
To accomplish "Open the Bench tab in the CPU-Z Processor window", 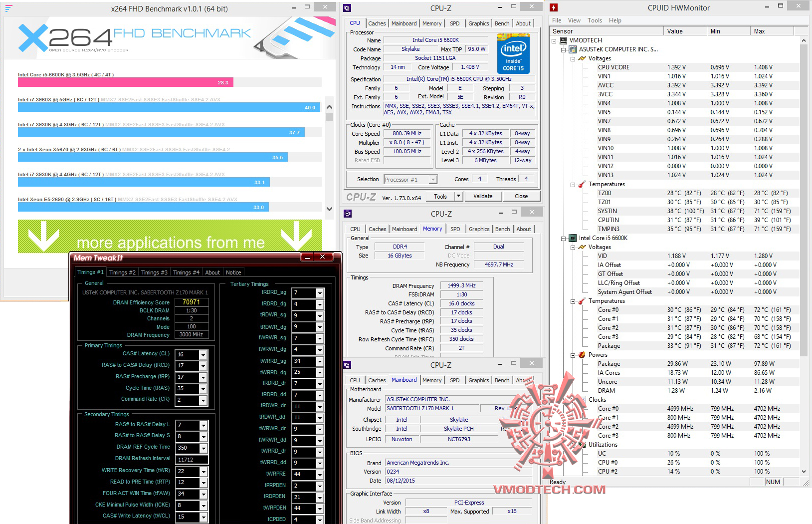I will coord(502,23).
